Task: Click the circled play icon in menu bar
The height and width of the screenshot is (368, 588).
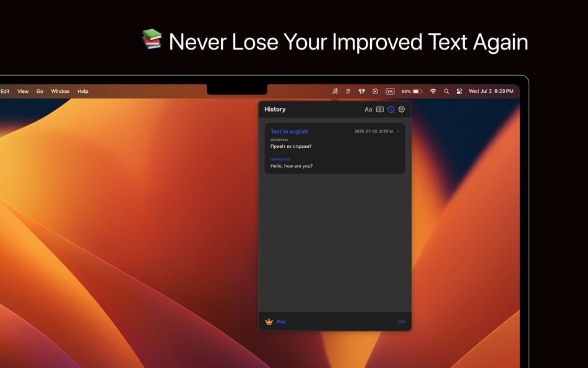Action: point(375,91)
